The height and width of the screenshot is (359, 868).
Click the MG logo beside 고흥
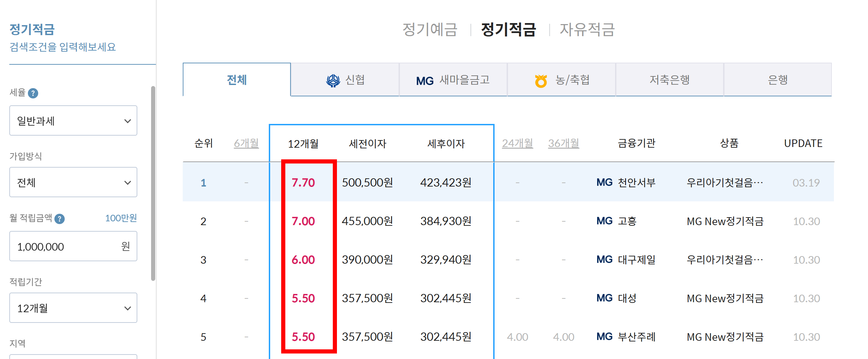604,221
